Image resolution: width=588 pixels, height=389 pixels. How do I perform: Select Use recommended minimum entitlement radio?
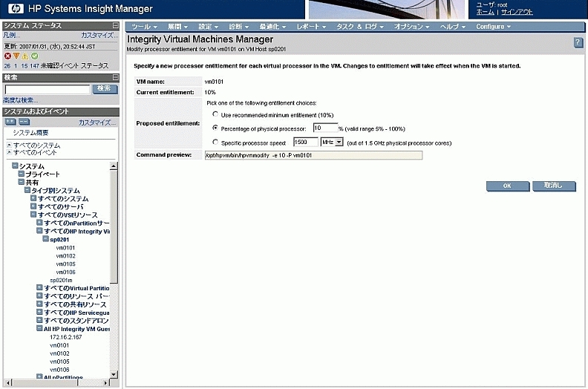coord(215,114)
